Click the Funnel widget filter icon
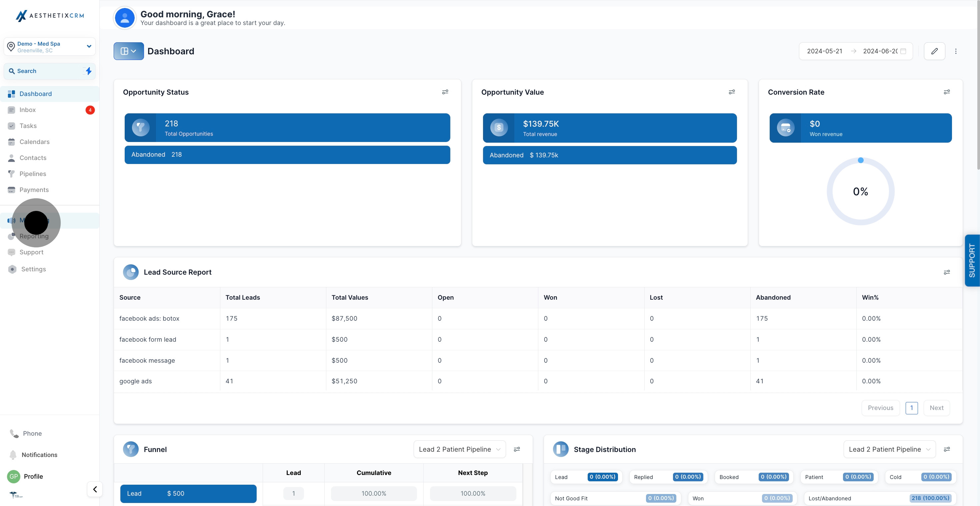Viewport: 980px width, 506px height. point(517,449)
